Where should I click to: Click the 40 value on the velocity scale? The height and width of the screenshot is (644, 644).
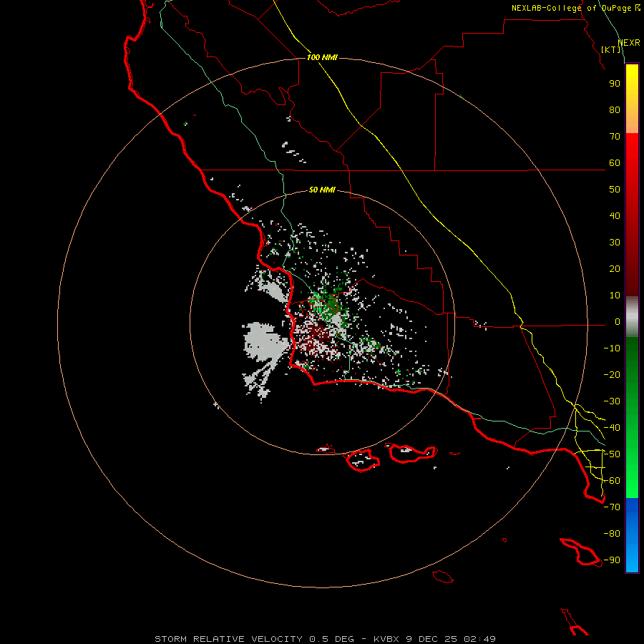pyautogui.click(x=615, y=216)
